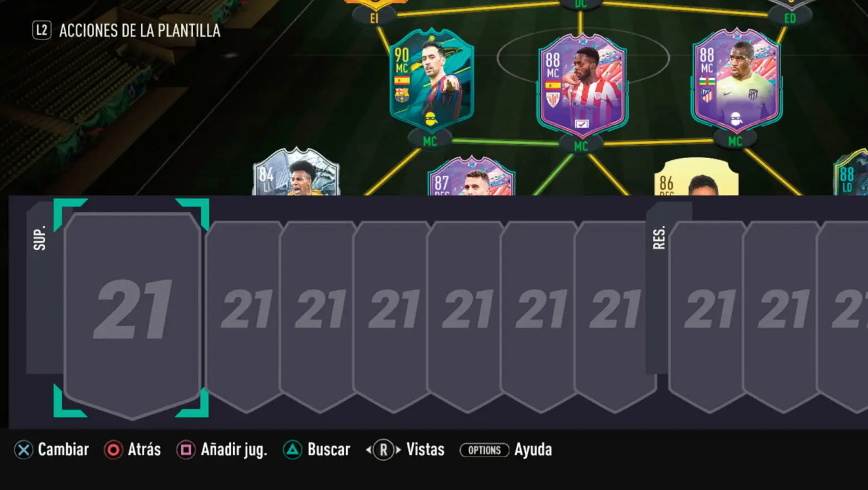
Task: Click the Ayuda help label
Action: 532,450
